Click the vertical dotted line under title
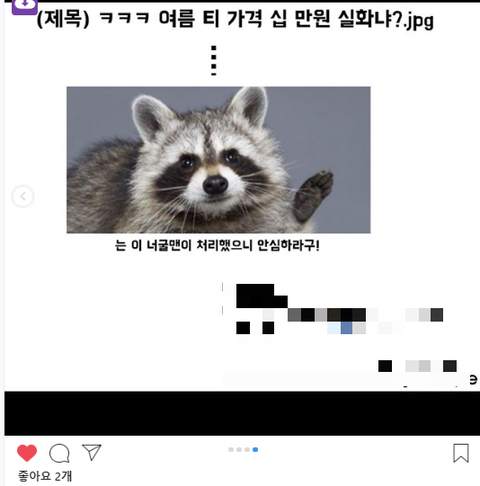This screenshot has width=480, height=486. point(214,61)
